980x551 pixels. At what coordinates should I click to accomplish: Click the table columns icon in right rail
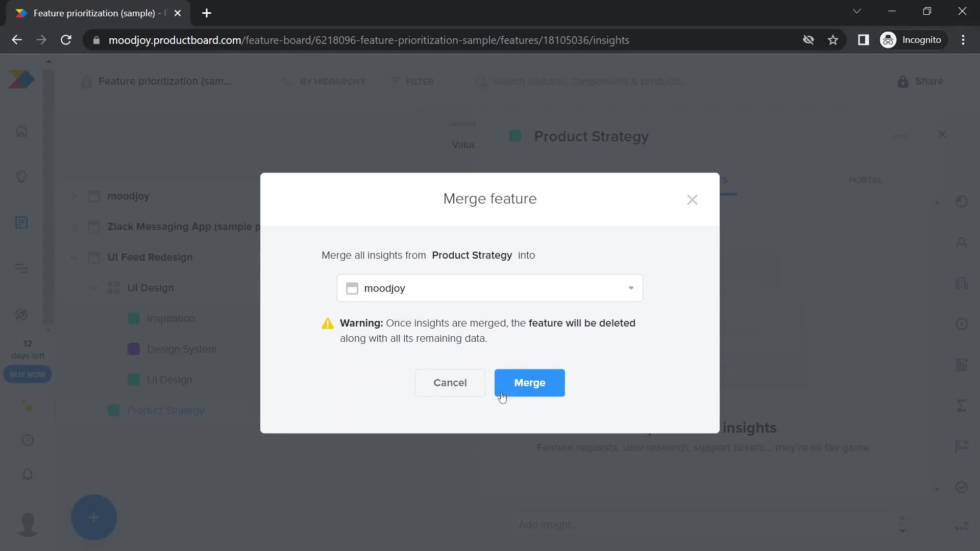click(962, 365)
